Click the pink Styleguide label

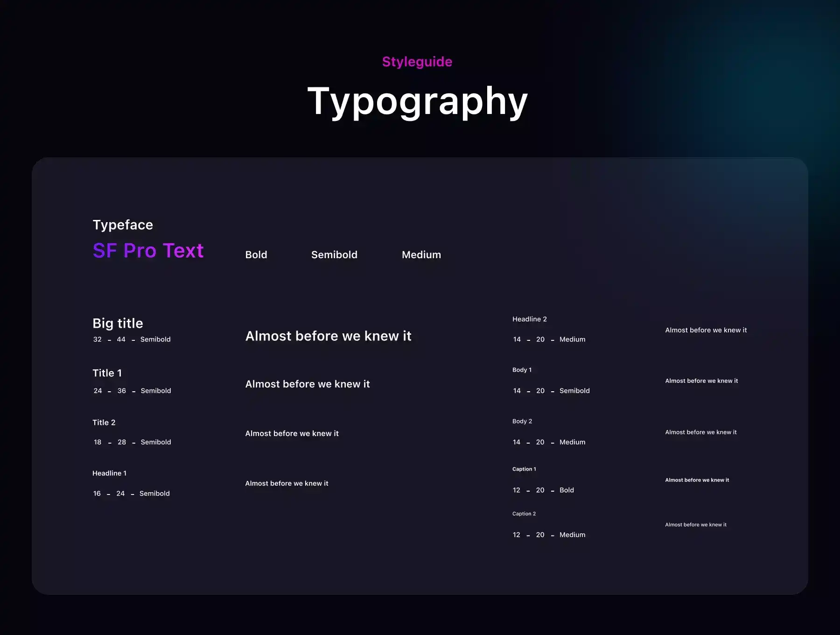[417, 62]
